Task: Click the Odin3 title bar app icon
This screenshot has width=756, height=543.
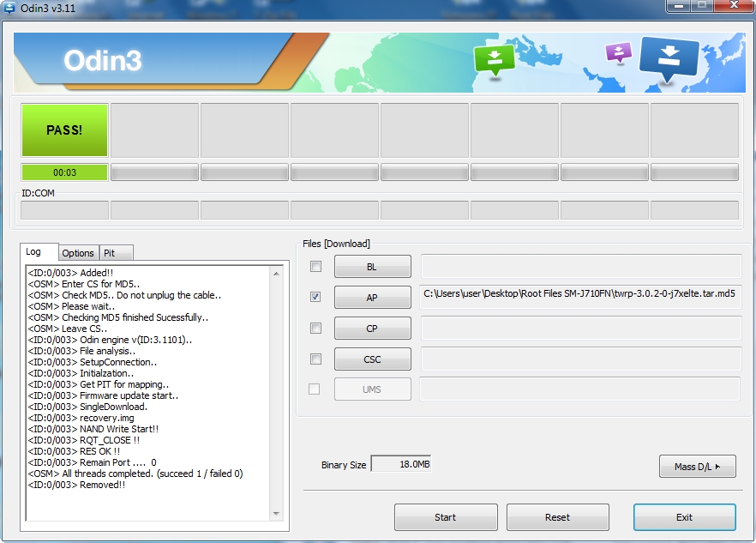Action: tap(9, 7)
